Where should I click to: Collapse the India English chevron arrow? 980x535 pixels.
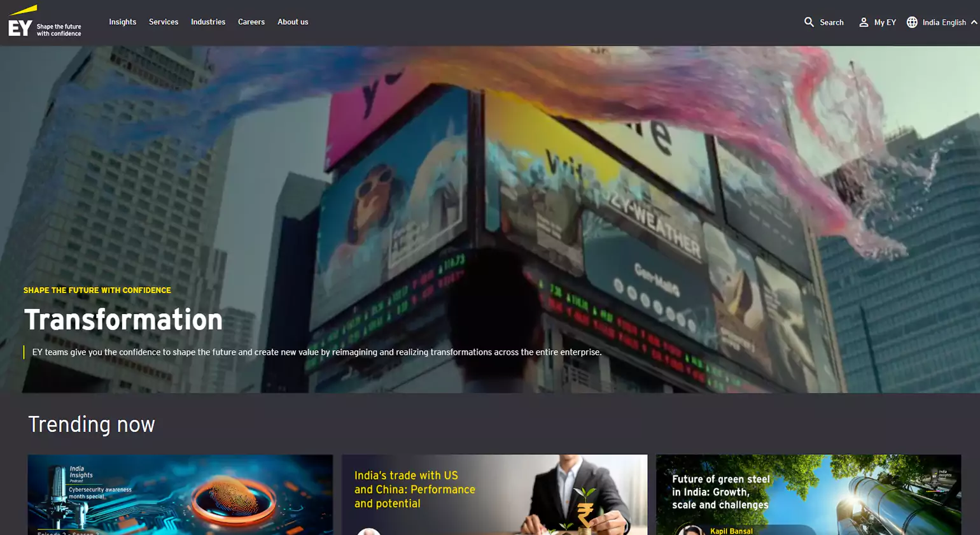(x=974, y=22)
